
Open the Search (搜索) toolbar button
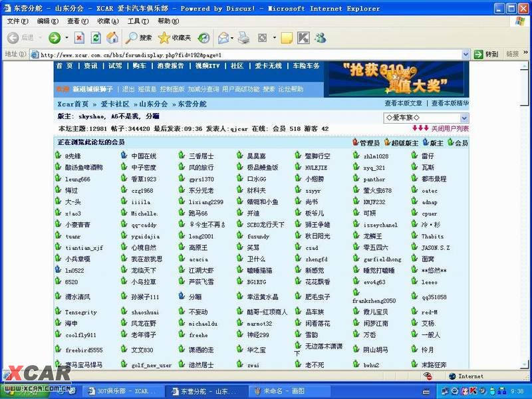tap(138, 38)
